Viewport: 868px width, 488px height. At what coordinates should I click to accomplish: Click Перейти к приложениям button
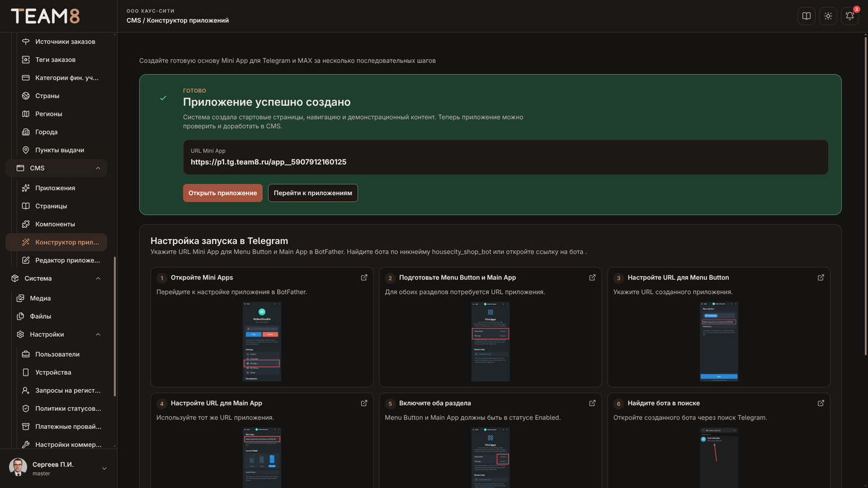coord(313,193)
